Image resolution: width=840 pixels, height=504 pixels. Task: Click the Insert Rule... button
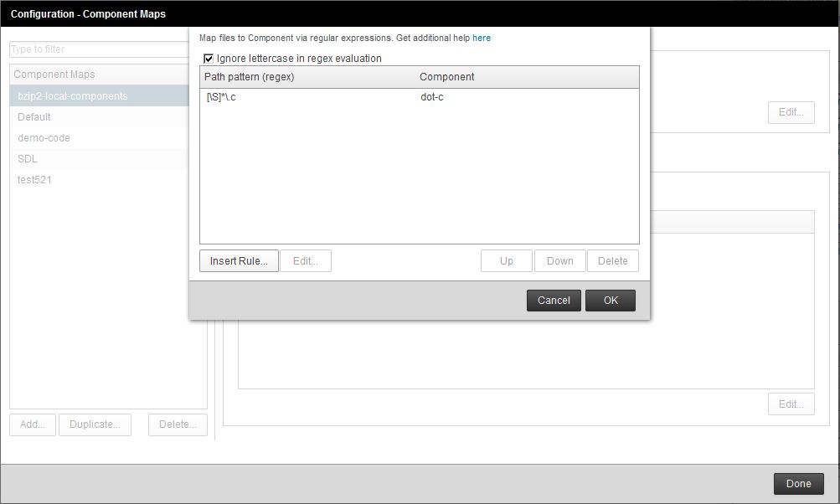coord(239,261)
